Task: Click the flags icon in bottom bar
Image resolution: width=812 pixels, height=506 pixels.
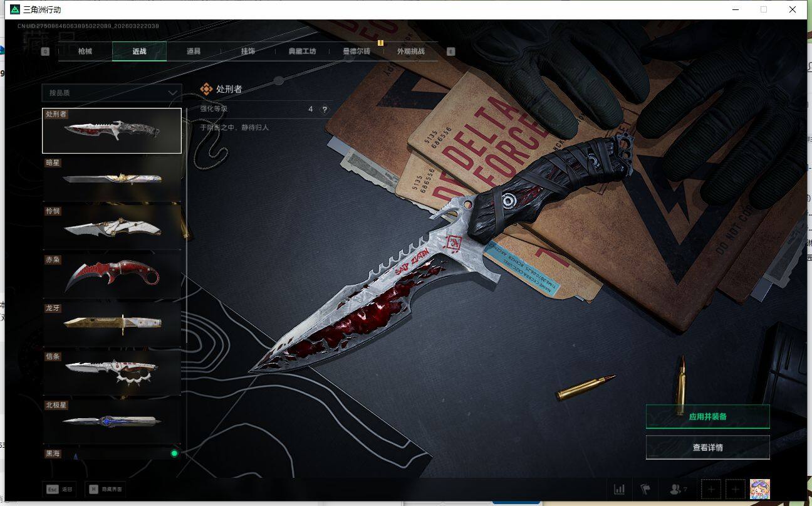Action: tap(645, 489)
